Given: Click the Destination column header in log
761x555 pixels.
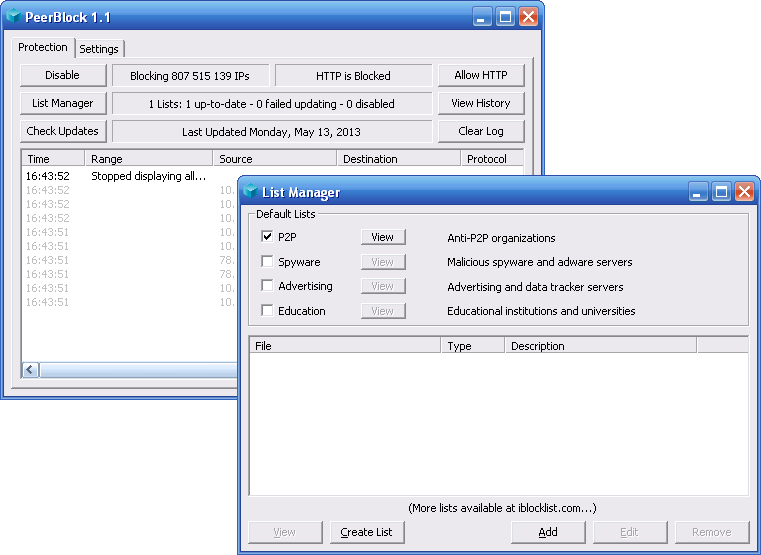Looking at the screenshot, I should 399,159.
